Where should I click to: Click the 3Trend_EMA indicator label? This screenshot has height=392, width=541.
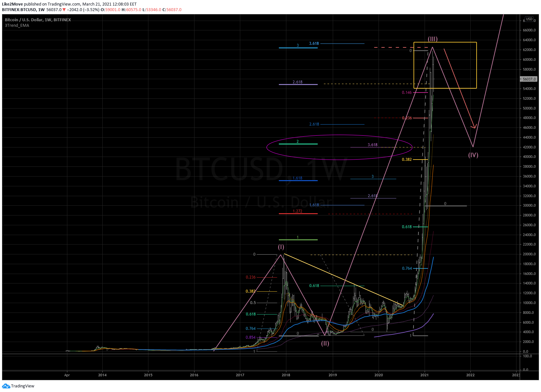17,26
